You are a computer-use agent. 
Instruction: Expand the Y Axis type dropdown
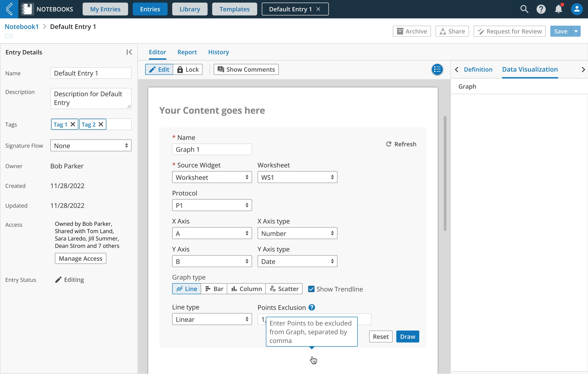click(297, 261)
